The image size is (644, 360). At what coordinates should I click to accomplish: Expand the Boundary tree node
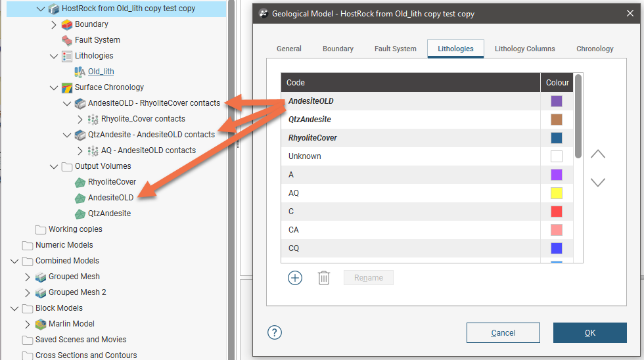pos(54,24)
